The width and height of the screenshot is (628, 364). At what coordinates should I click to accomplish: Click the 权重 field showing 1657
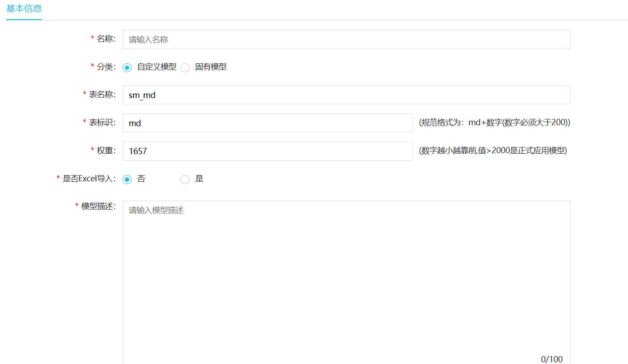(267, 151)
